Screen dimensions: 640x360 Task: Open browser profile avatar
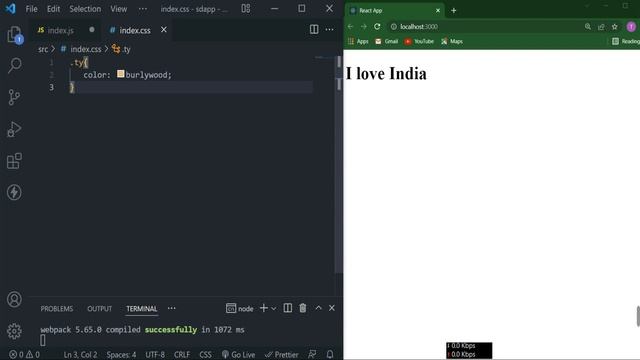(x=631, y=27)
